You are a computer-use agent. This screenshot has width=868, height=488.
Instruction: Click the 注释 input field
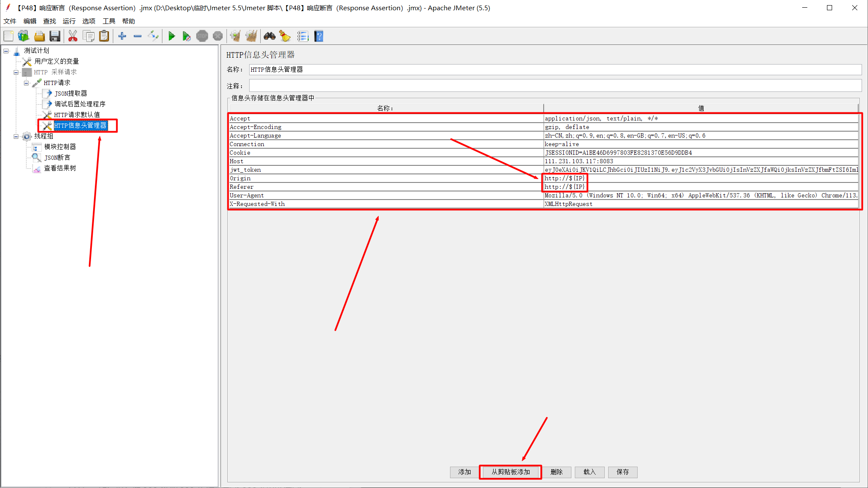(555, 85)
